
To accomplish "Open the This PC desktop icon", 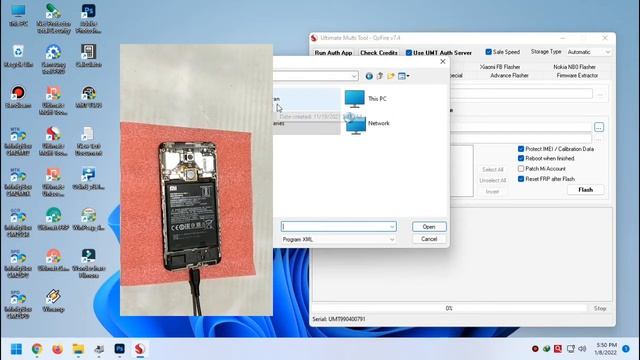I will [18, 16].
